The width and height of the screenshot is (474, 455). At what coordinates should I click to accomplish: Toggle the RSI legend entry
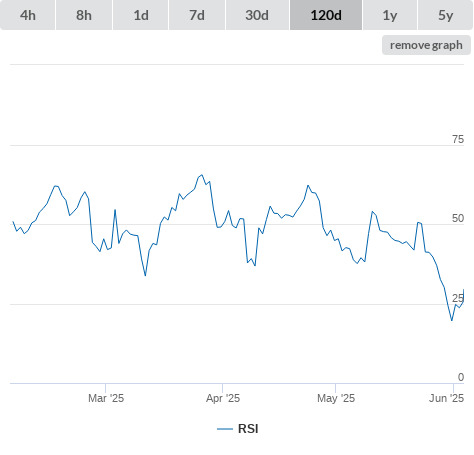coord(238,429)
